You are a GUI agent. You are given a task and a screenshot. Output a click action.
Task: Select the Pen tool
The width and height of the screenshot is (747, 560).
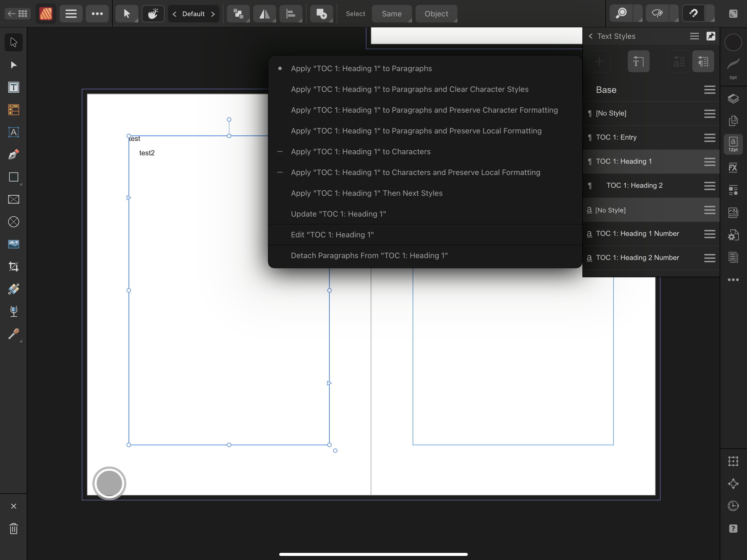[x=13, y=155]
